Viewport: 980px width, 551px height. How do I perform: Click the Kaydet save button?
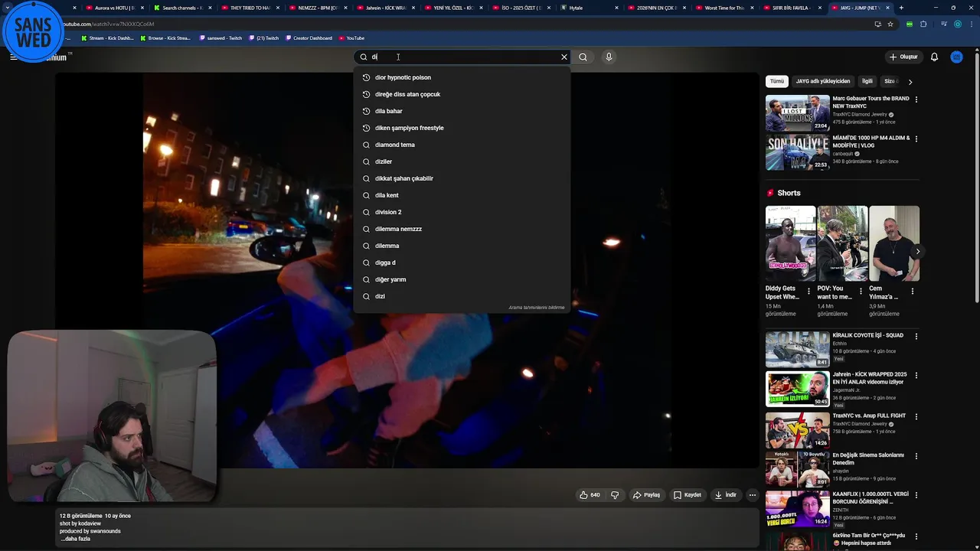pos(687,495)
